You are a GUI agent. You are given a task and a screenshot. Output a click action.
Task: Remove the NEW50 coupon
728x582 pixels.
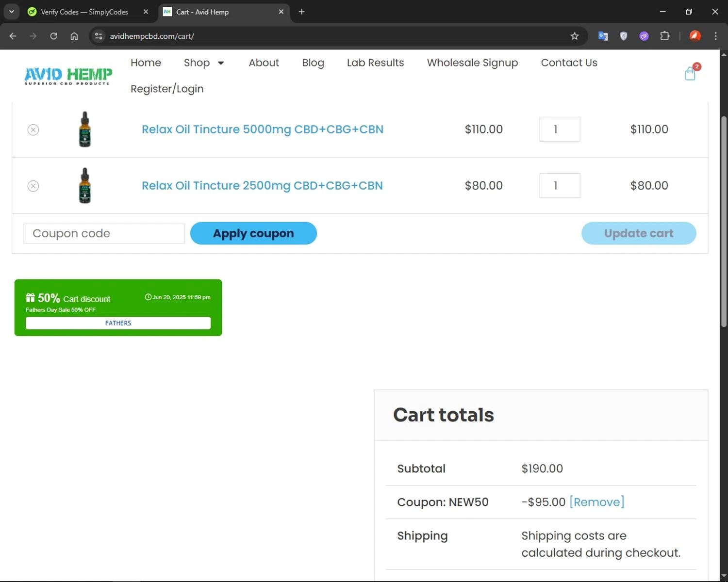point(596,502)
